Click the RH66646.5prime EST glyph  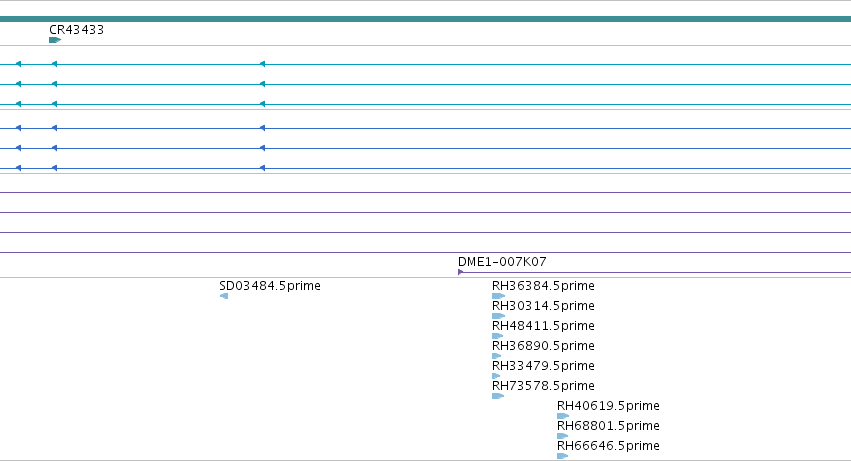(x=562, y=456)
